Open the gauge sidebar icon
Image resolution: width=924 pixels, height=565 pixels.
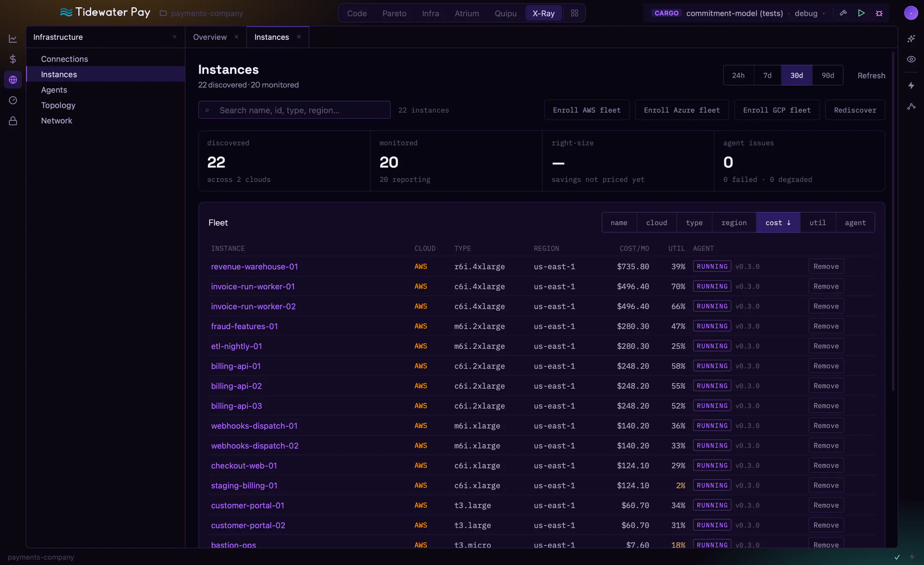13,100
